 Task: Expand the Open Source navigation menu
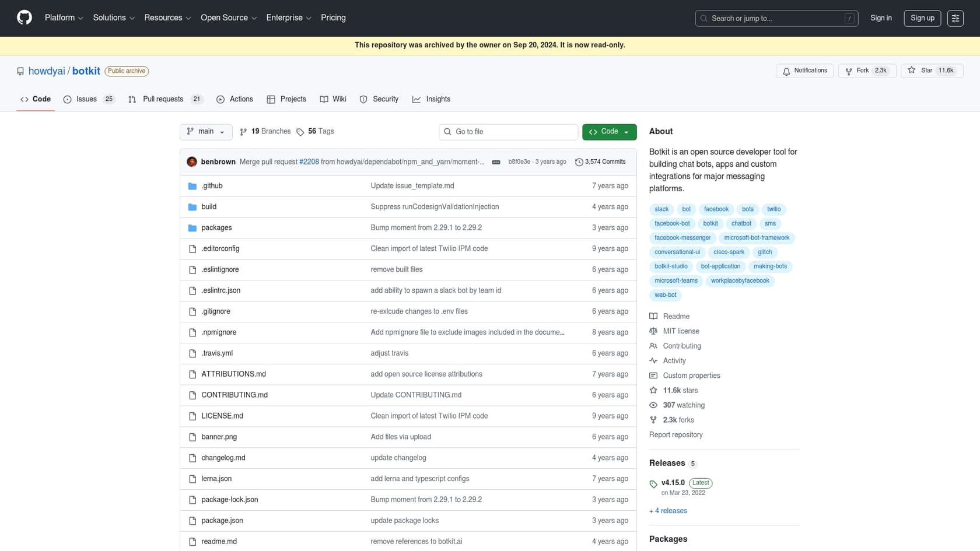(228, 18)
